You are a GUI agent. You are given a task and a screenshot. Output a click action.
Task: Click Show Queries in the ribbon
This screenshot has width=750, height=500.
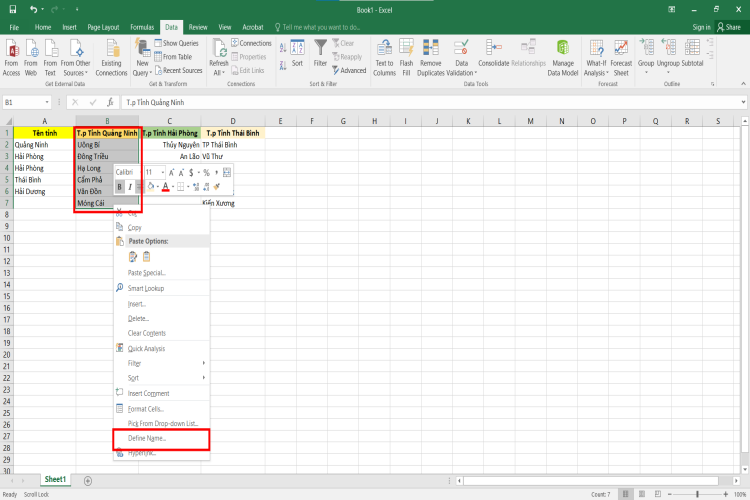click(x=176, y=43)
